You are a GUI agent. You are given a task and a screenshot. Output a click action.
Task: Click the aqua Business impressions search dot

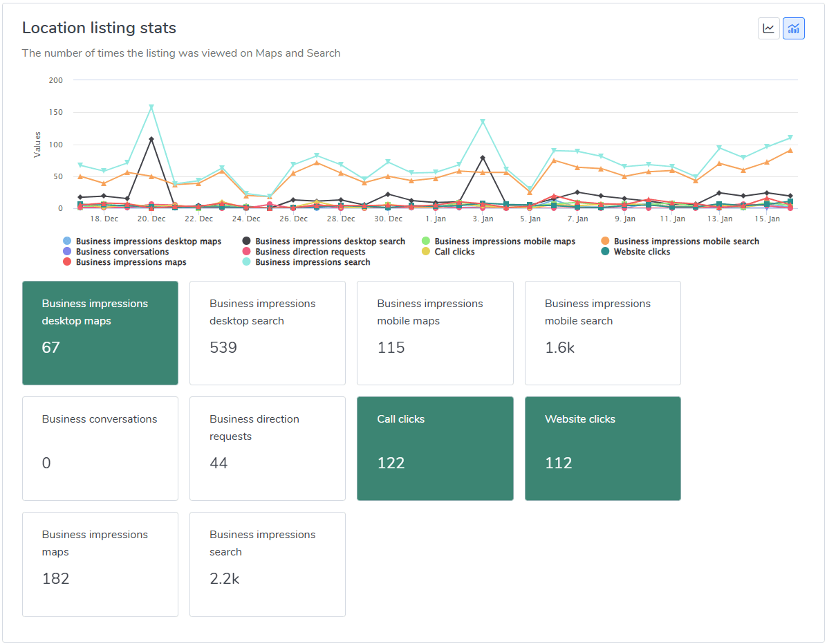point(246,261)
